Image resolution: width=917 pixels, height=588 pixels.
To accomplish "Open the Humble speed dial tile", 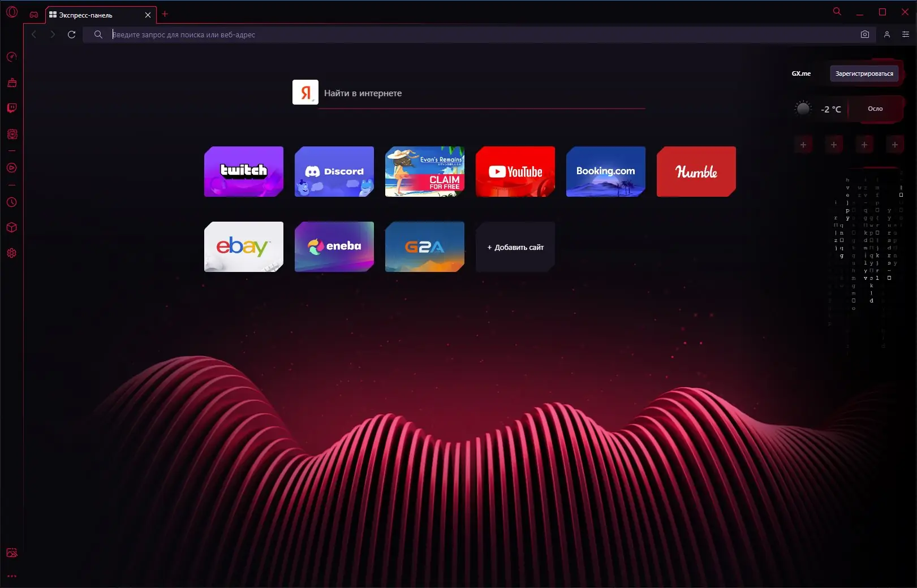I will click(696, 171).
